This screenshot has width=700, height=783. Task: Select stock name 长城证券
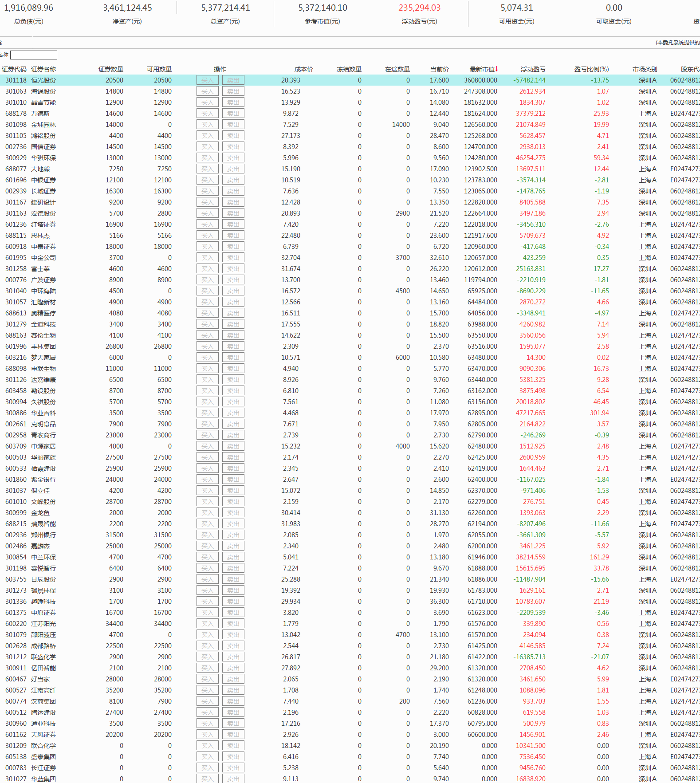point(43,191)
